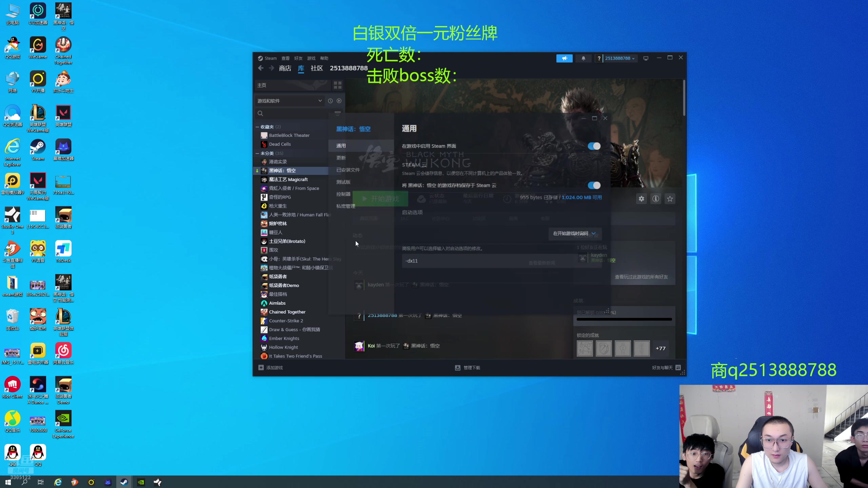The width and height of the screenshot is (868, 488).
Task: Open account dropdown 2513888788
Action: point(619,58)
